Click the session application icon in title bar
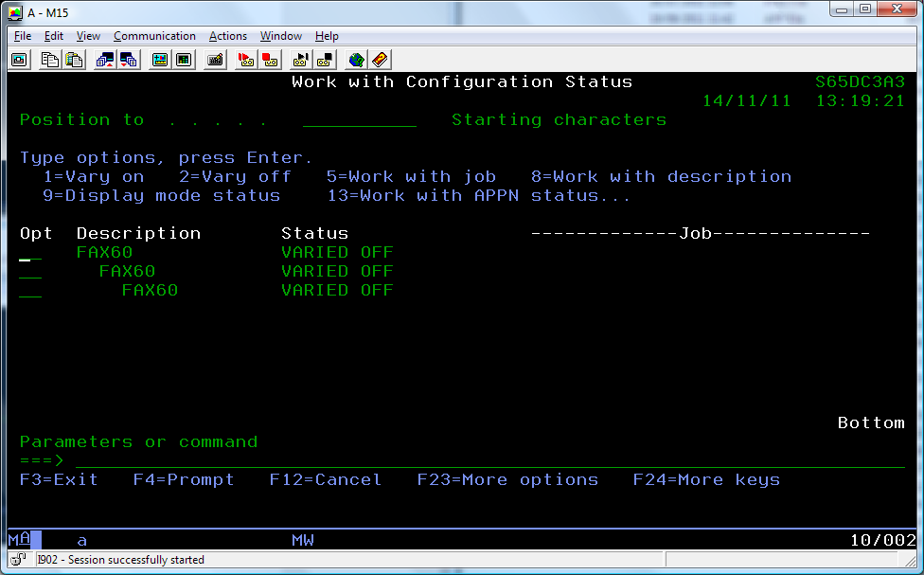This screenshot has height=575, width=924. pyautogui.click(x=15, y=12)
